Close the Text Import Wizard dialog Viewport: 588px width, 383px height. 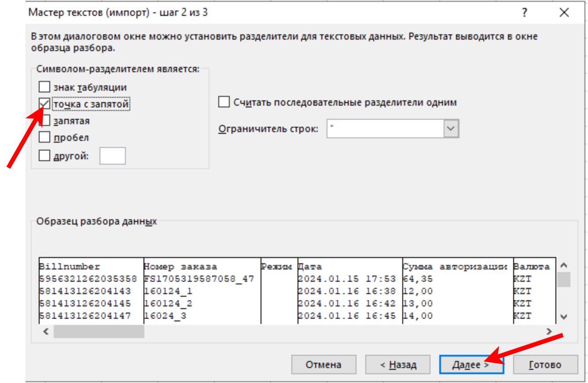(x=564, y=13)
